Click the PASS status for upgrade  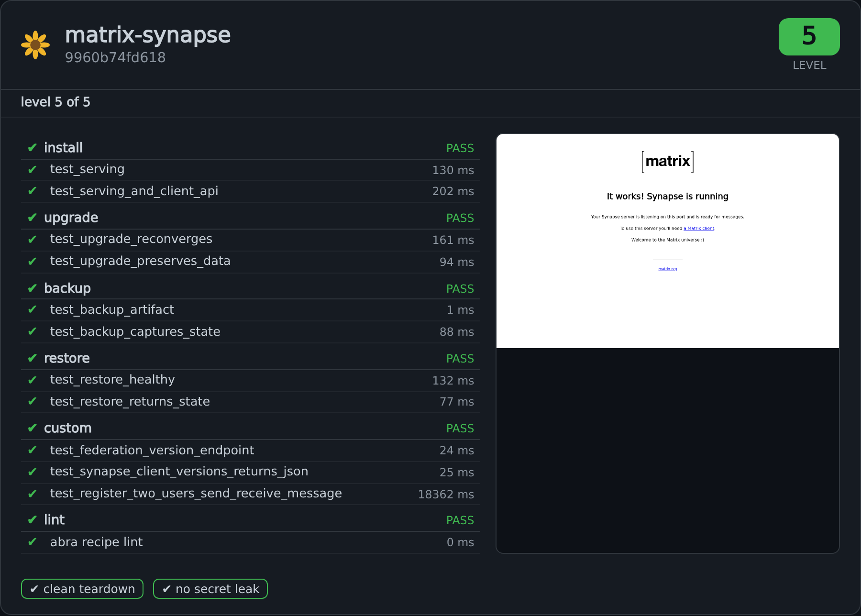coord(460,218)
